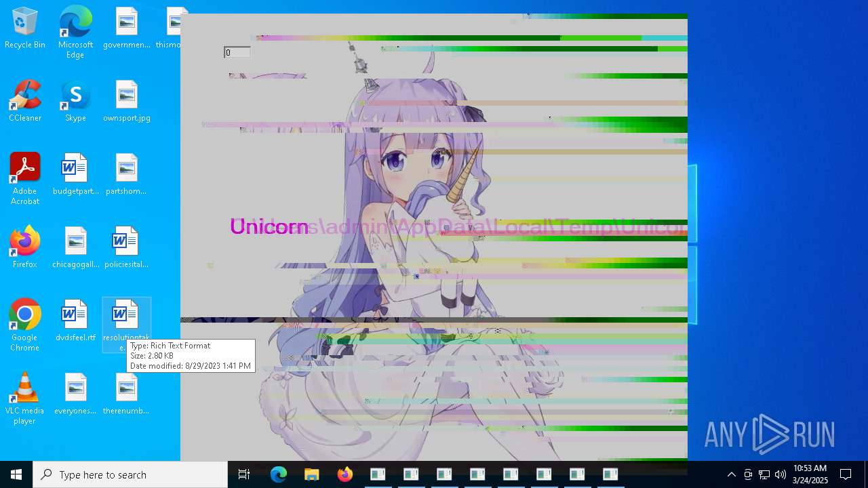Open Microsoft Edge from the taskbar
This screenshot has width=868, height=488.
point(279,474)
